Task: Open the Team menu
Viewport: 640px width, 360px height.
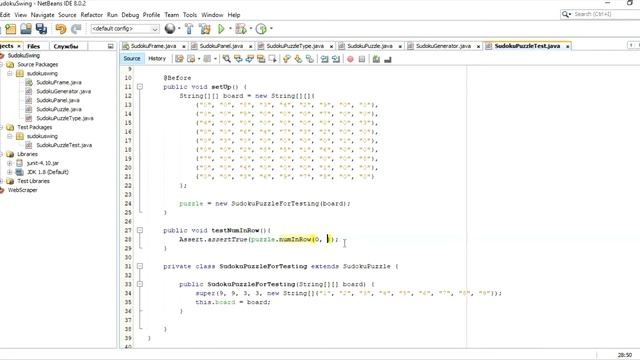Action: click(x=171, y=15)
